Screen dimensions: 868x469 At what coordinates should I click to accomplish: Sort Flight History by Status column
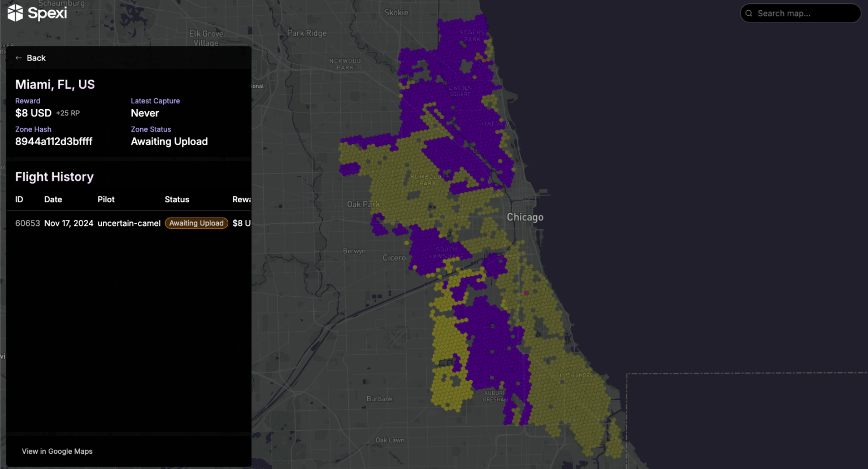coord(176,199)
